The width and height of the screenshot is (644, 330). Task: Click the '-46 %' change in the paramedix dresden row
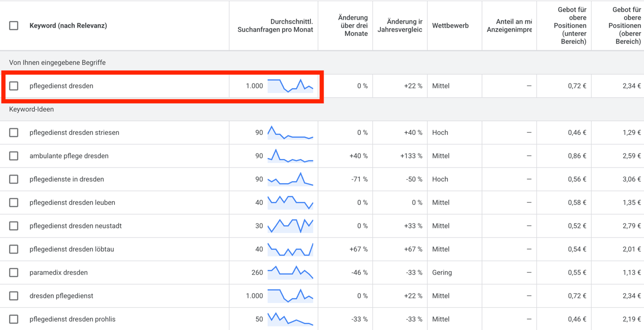(359, 273)
